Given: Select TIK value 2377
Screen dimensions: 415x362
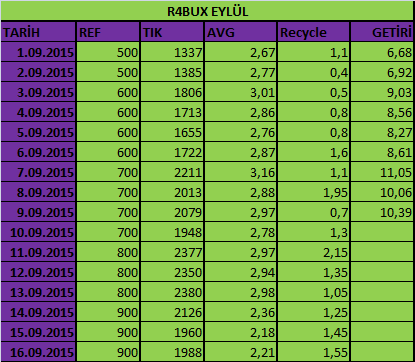Looking at the screenshot, I should [x=172, y=252].
